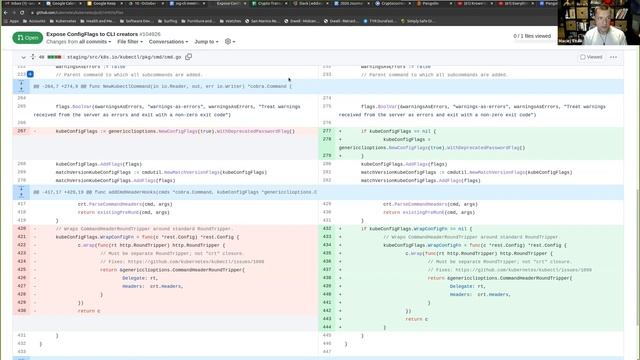The width and height of the screenshot is (640, 360).
Task: Open the Conversations dropdown
Action: (x=168, y=42)
